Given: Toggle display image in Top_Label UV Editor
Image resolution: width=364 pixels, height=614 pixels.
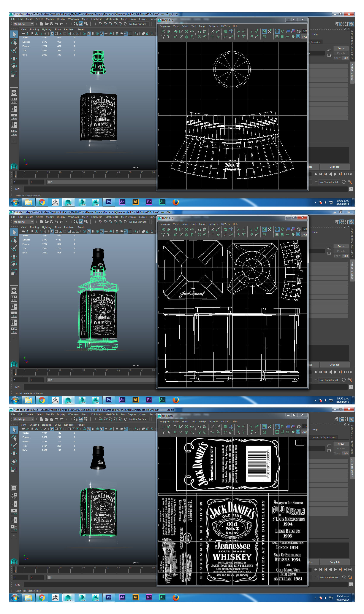Looking at the screenshot, I should tap(264, 31).
